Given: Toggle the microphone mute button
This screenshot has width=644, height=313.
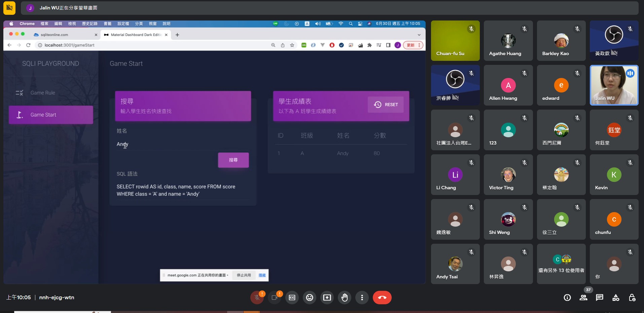Looking at the screenshot, I should 257,298.
